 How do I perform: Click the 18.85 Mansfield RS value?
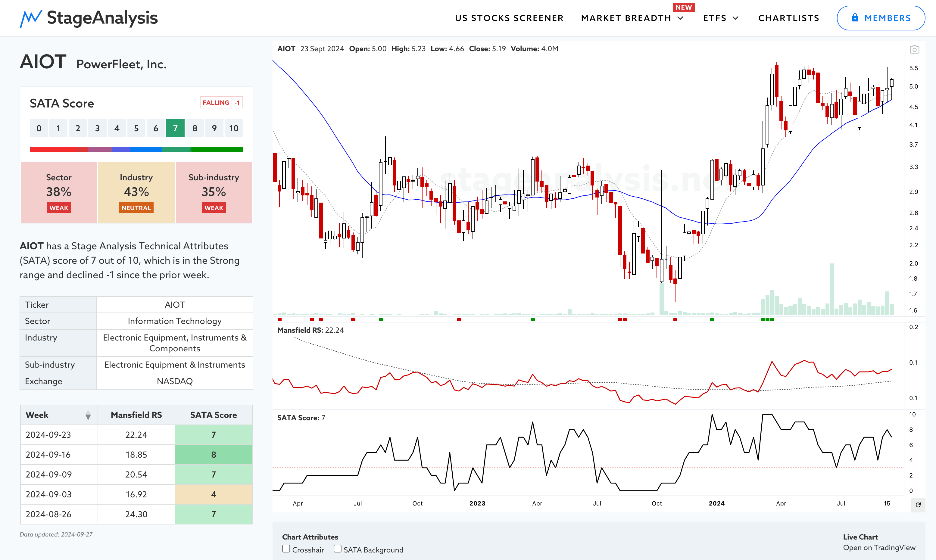click(x=136, y=455)
